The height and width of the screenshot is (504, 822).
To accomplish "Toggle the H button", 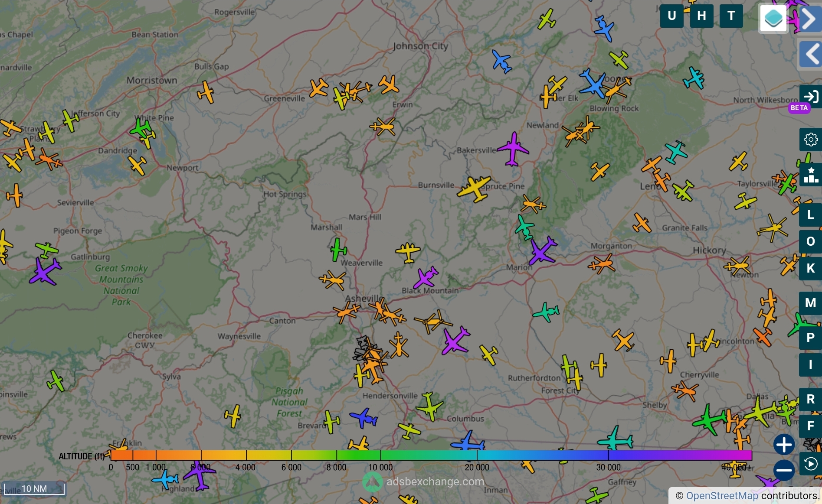I will click(x=701, y=16).
